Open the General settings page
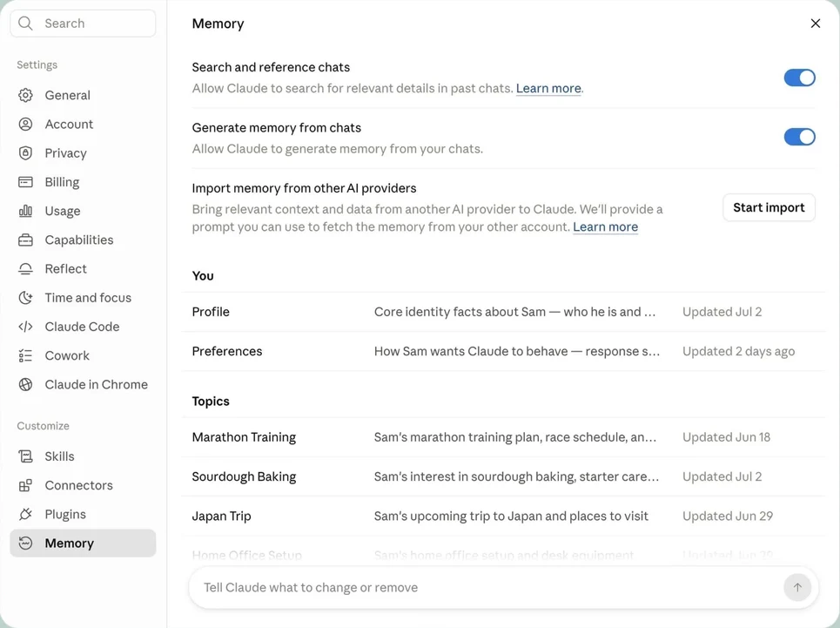 tap(83, 95)
